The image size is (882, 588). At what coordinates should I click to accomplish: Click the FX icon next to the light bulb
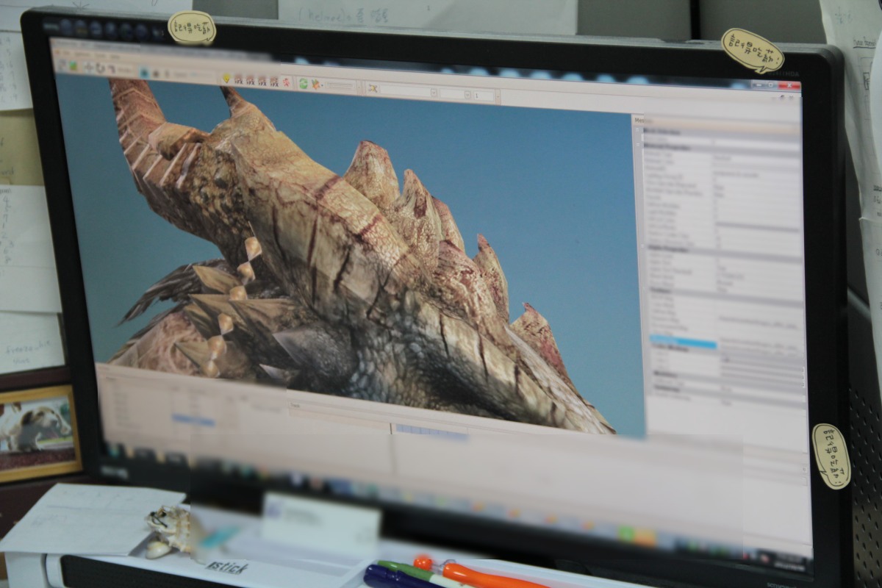point(238,80)
